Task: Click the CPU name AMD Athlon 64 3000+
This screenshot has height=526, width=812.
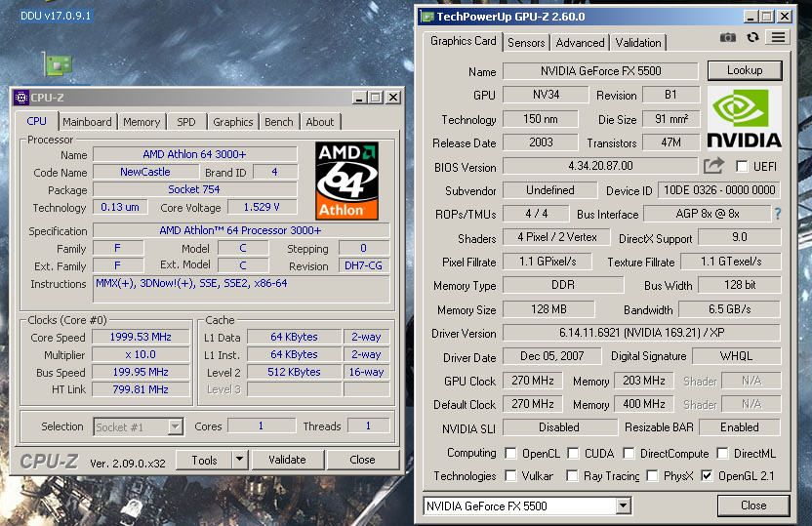Action: [195, 154]
